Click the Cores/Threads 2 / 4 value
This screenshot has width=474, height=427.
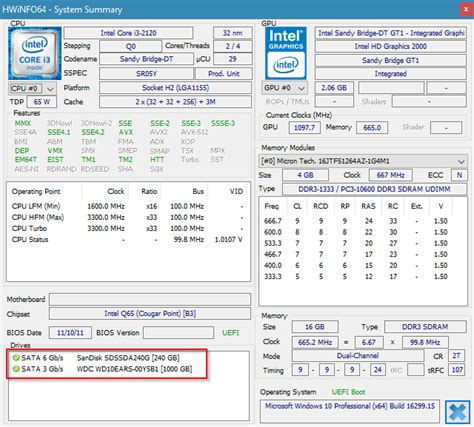(x=233, y=46)
